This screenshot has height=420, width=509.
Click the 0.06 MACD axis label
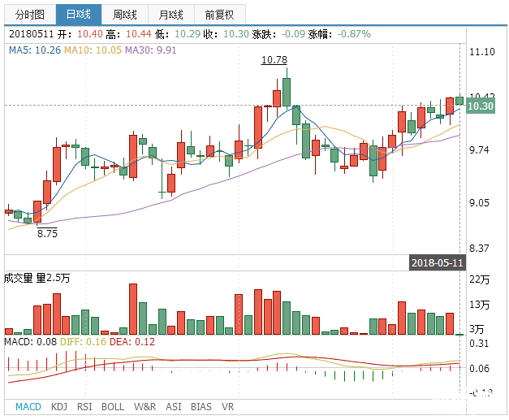[479, 368]
